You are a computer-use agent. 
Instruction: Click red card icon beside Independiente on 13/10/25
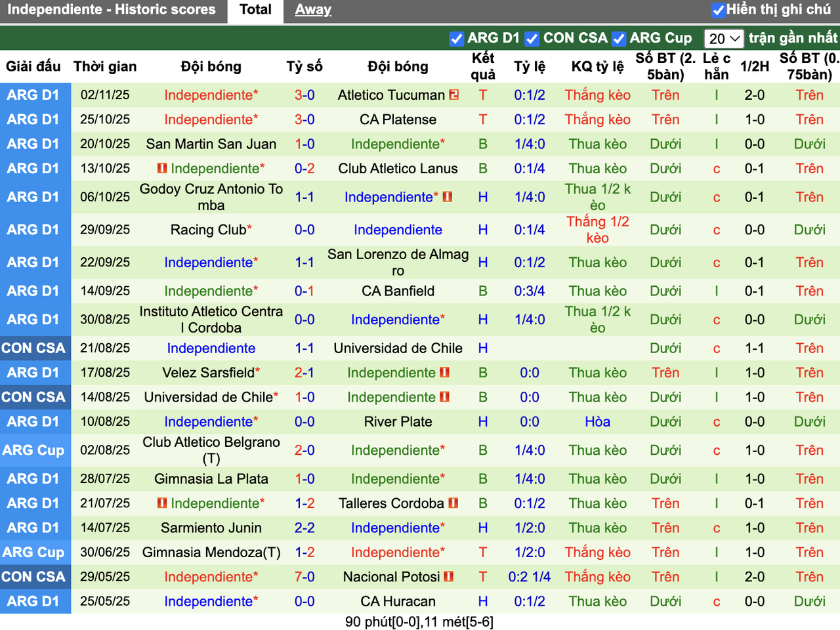point(162,169)
